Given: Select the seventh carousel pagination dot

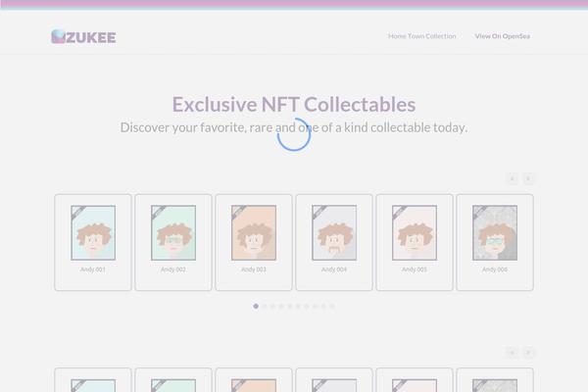Looking at the screenshot, I should point(307,306).
